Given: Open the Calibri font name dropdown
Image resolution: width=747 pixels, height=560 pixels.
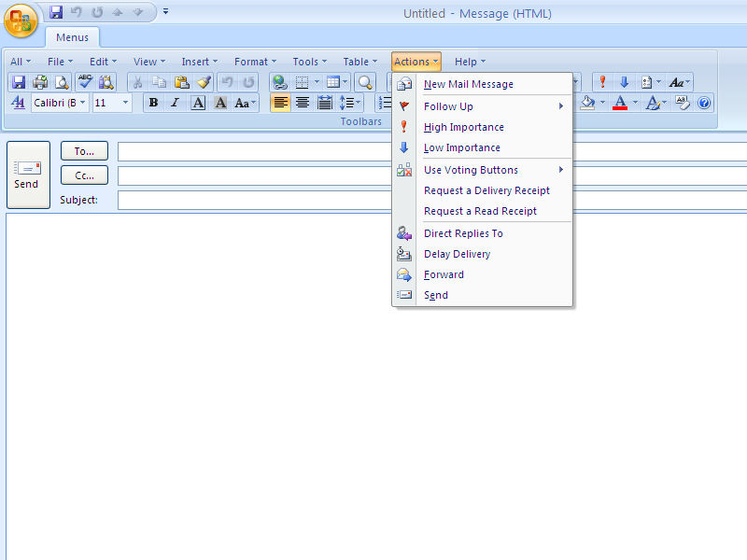Looking at the screenshot, I should tap(60, 103).
